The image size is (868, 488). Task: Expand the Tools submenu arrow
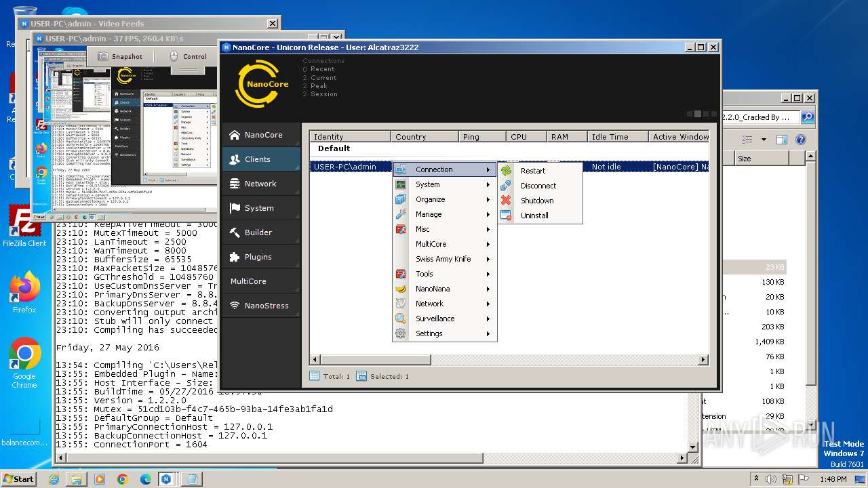488,274
